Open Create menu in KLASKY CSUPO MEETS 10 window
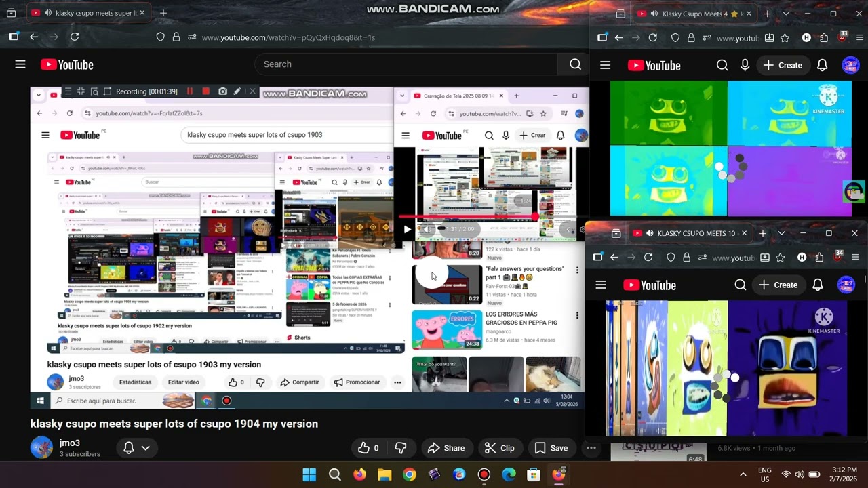Image resolution: width=868 pixels, height=488 pixels. click(778, 285)
